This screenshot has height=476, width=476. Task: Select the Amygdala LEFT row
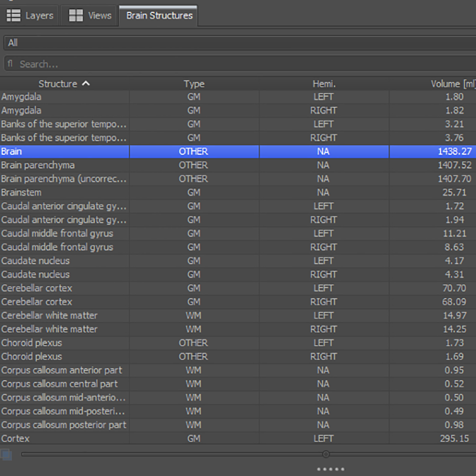pos(238,97)
